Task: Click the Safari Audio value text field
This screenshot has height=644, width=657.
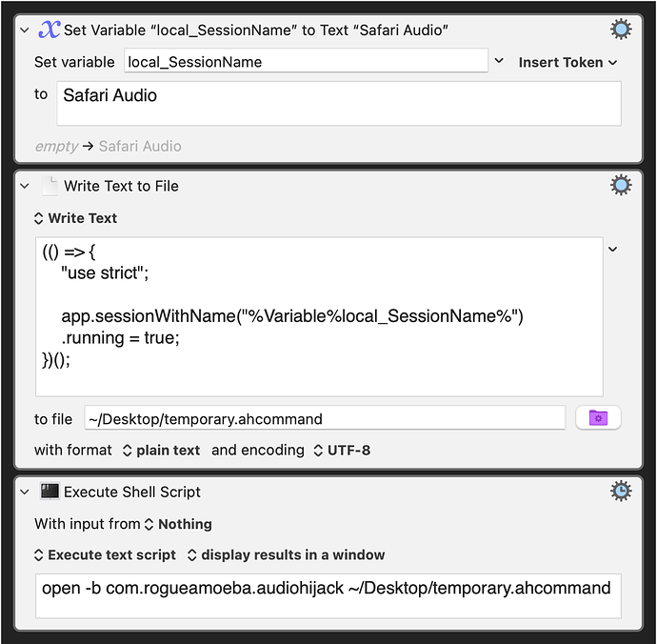Action: pyautogui.click(x=339, y=104)
